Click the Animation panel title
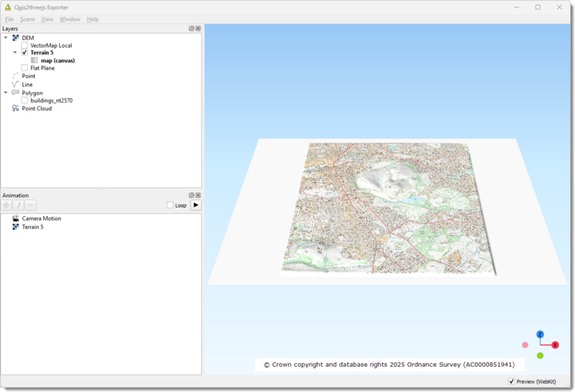Screen dimensions: 575x392 [x=15, y=195]
